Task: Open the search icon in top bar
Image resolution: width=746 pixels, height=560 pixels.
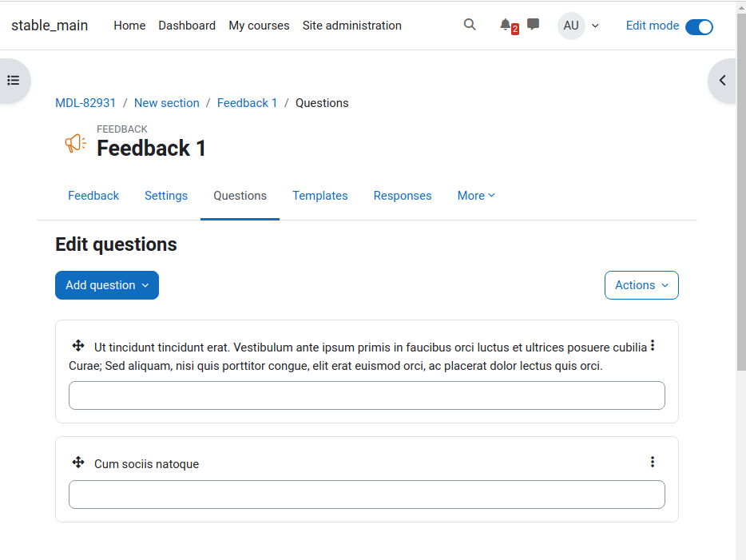Action: [x=470, y=25]
